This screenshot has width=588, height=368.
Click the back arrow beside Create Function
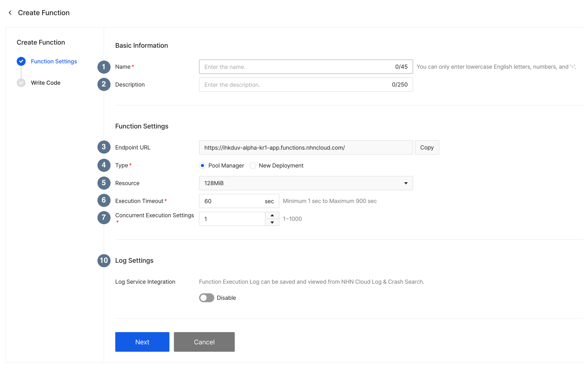[10, 13]
